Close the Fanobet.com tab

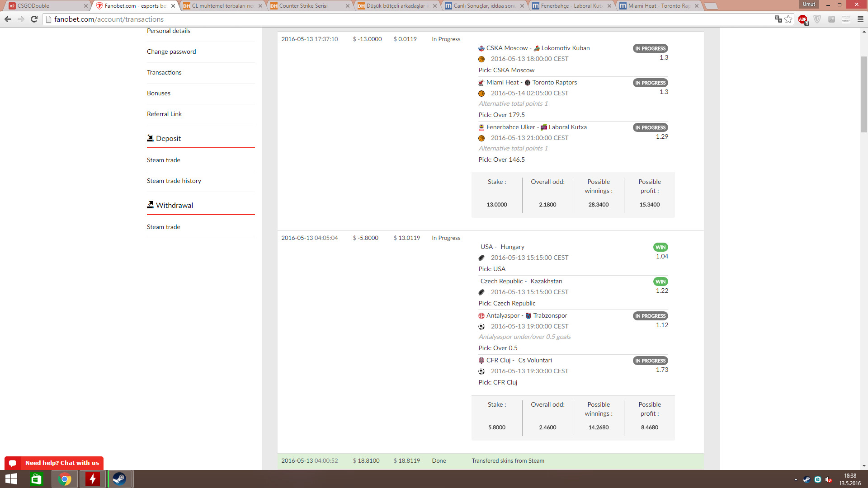point(173,6)
